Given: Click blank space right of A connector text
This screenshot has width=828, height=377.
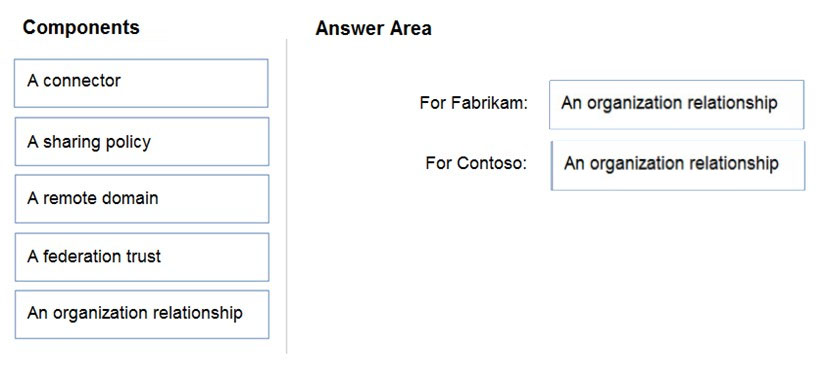Looking at the screenshot, I should pos(193,81).
